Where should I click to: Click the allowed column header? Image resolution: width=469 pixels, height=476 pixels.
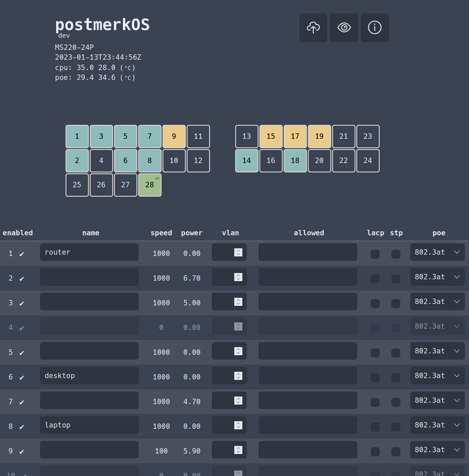309,233
